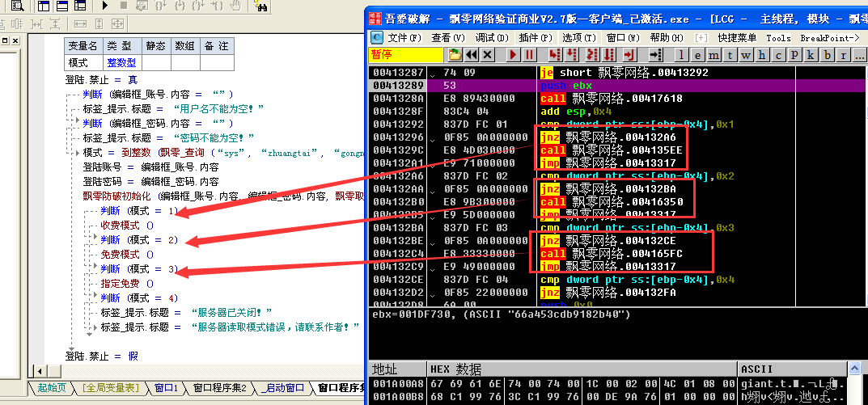The width and height of the screenshot is (868, 405).
Task: Open Executable modules with 'e' button
Action: (697, 55)
